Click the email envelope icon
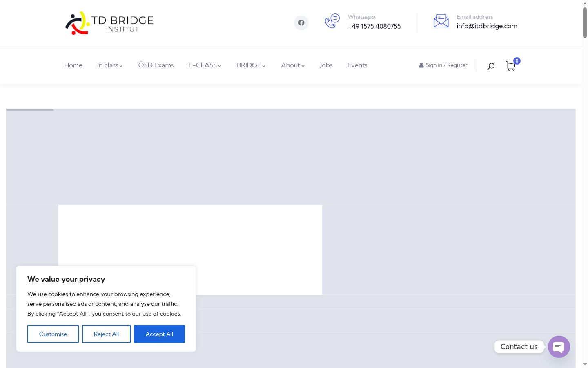 (x=441, y=21)
